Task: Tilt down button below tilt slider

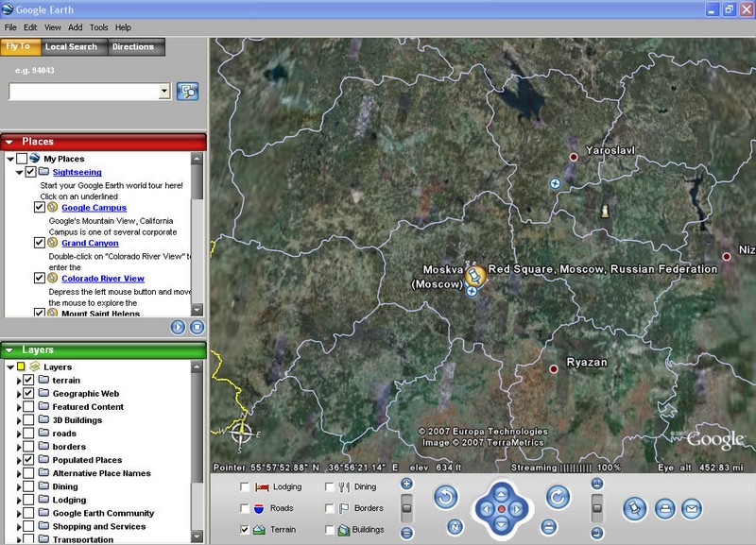Action: click(x=597, y=533)
